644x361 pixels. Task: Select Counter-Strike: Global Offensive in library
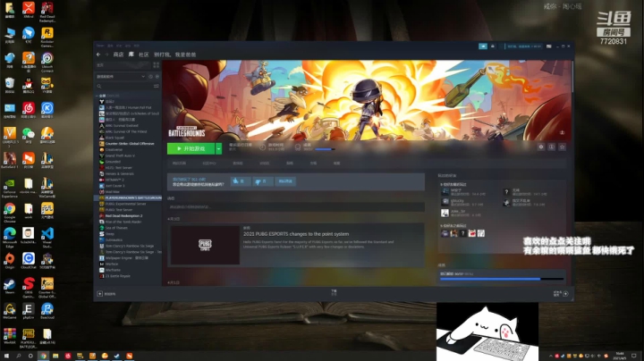(127, 144)
